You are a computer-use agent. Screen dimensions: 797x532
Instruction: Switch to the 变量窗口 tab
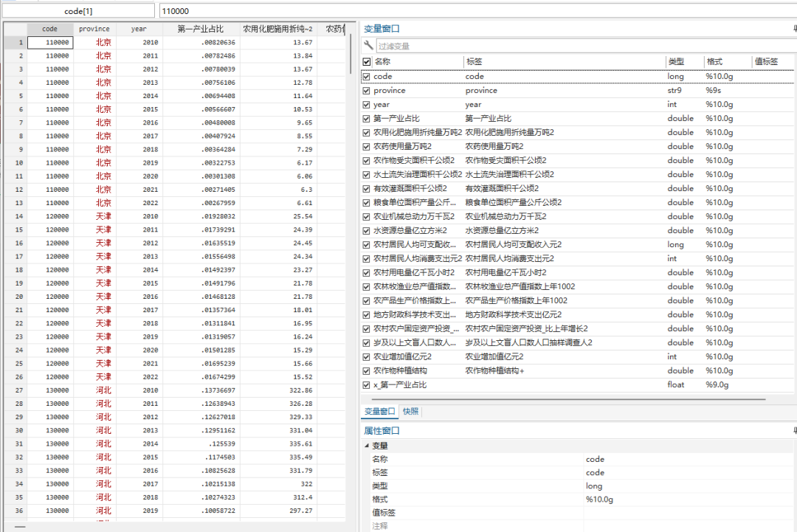pyautogui.click(x=380, y=411)
